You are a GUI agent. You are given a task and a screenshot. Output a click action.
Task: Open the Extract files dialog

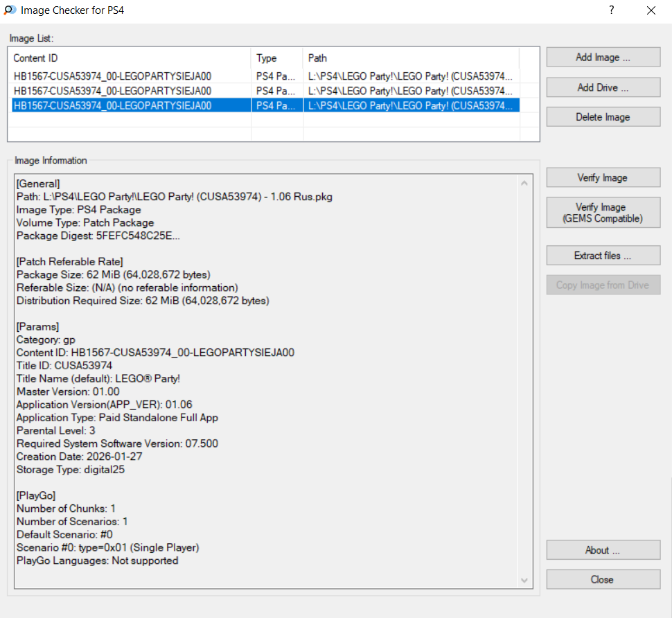point(603,256)
